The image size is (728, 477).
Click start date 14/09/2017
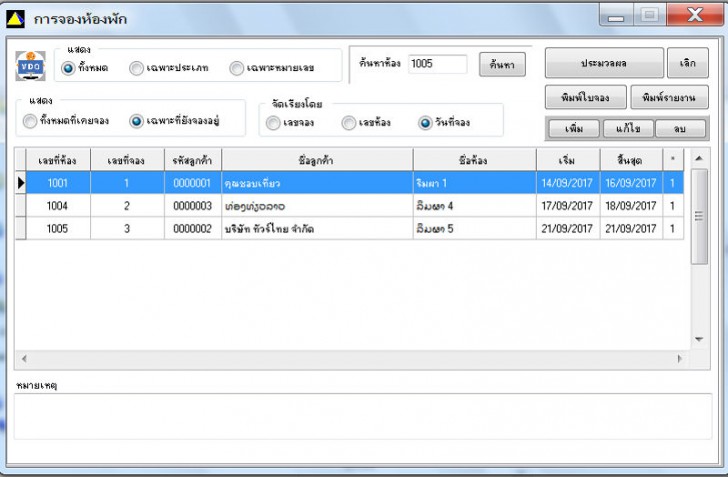point(568,183)
